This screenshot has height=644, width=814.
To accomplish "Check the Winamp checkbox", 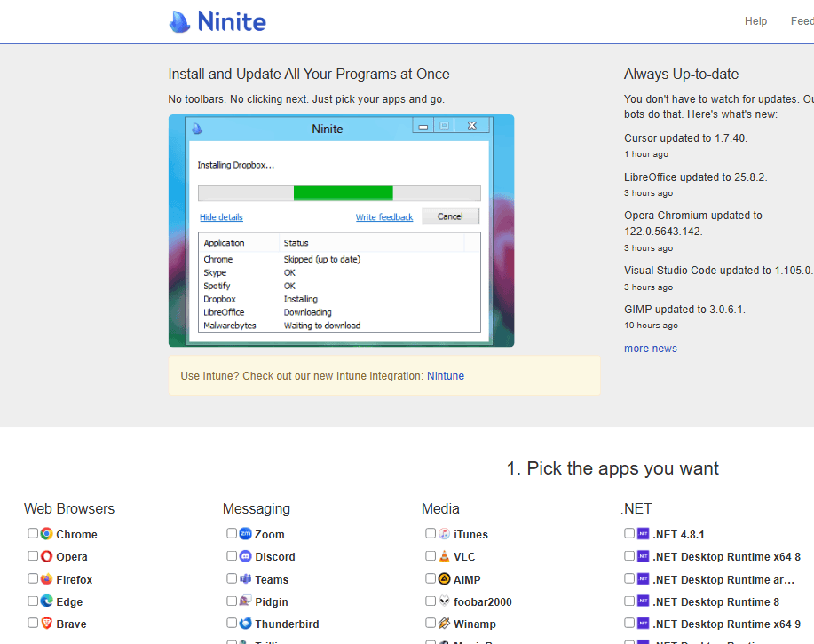I will click(x=431, y=623).
